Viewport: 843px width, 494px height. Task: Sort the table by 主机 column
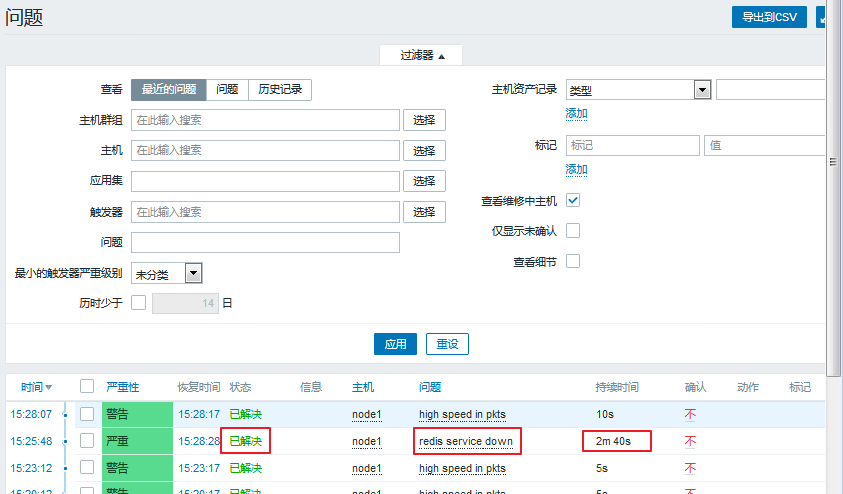pyautogui.click(x=363, y=387)
